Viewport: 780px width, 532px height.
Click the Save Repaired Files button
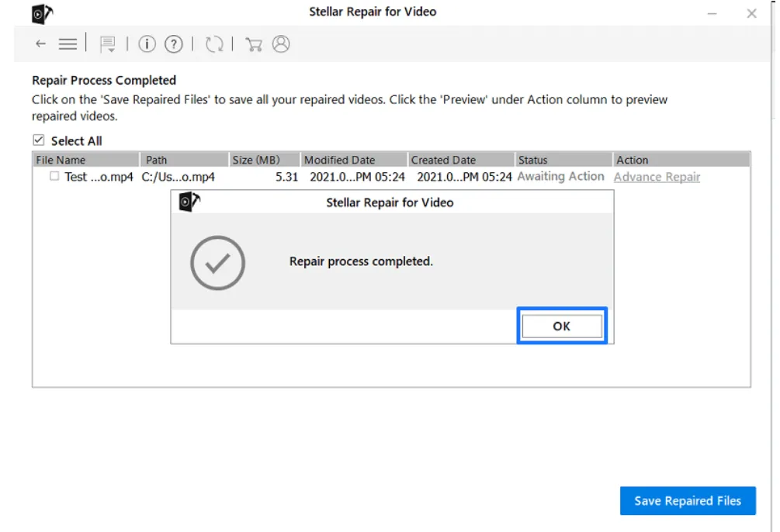click(x=688, y=501)
